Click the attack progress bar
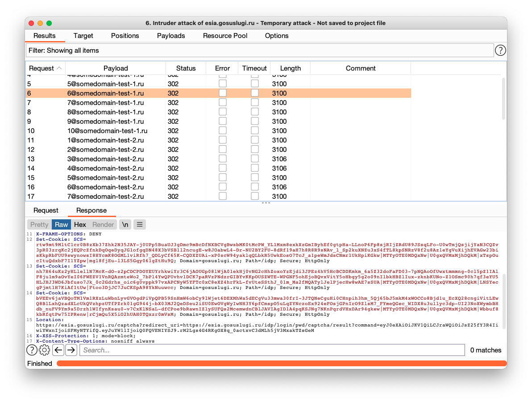This screenshot has height=402, width=532. pos(282,363)
